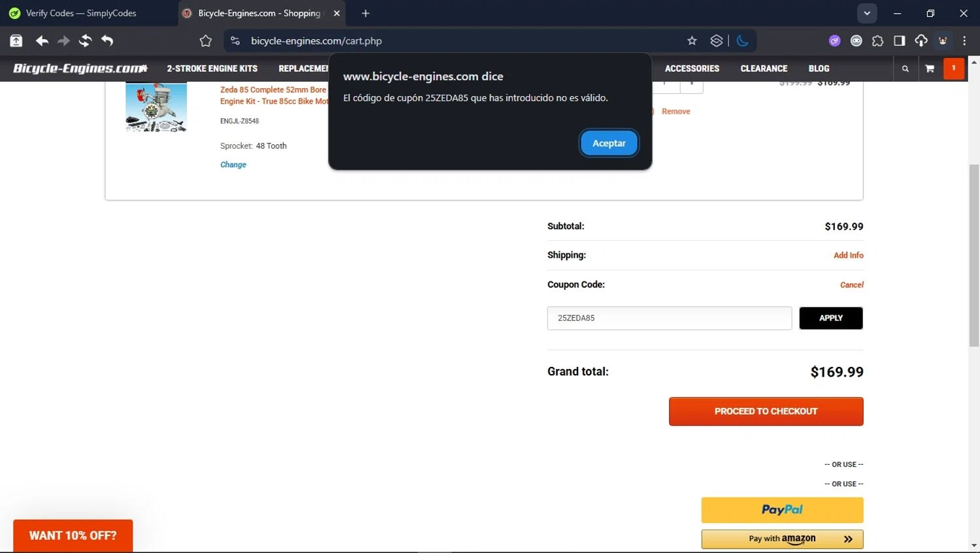Open site information icon in address bar
The height and width of the screenshot is (553, 980).
235,40
